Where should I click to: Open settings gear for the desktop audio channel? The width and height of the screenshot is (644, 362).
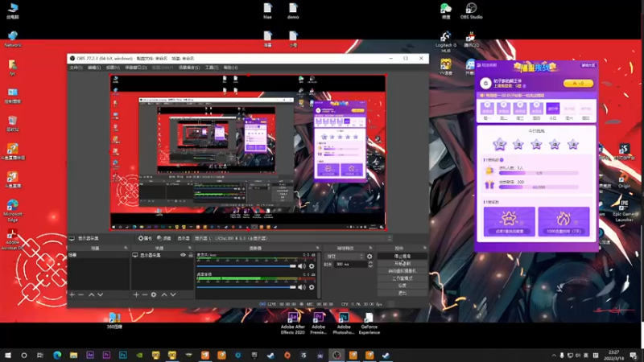(312, 287)
